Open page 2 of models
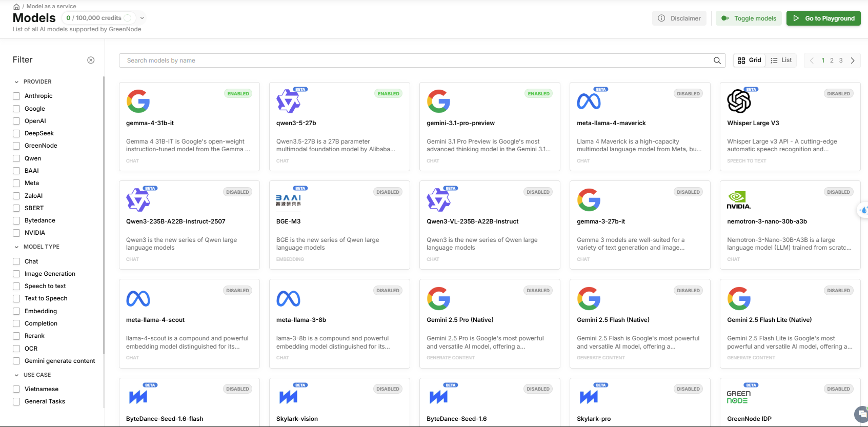Image resolution: width=868 pixels, height=427 pixels. click(x=832, y=60)
